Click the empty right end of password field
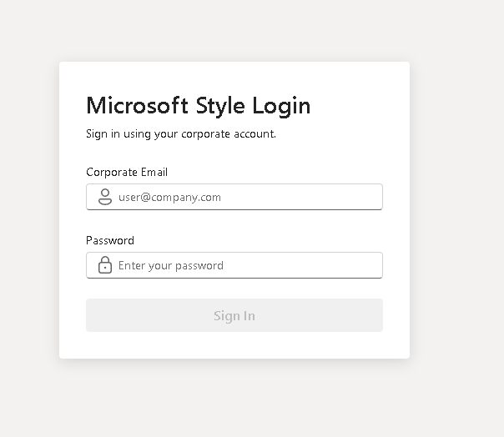Image resolution: width=504 pixels, height=437 pixels. pyautogui.click(x=337, y=265)
